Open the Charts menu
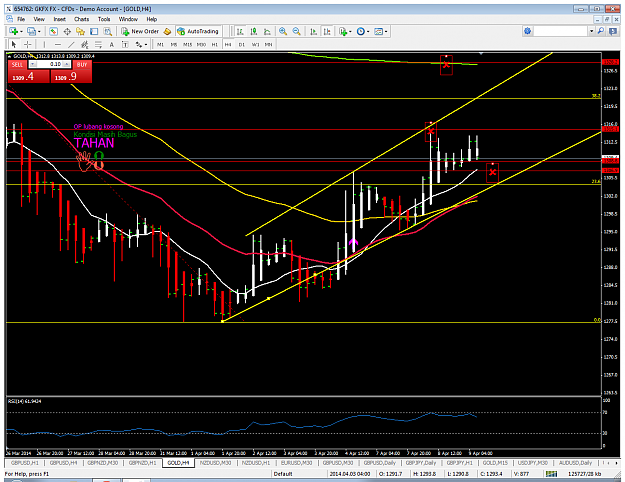This screenshot has width=625, height=482. (81, 19)
